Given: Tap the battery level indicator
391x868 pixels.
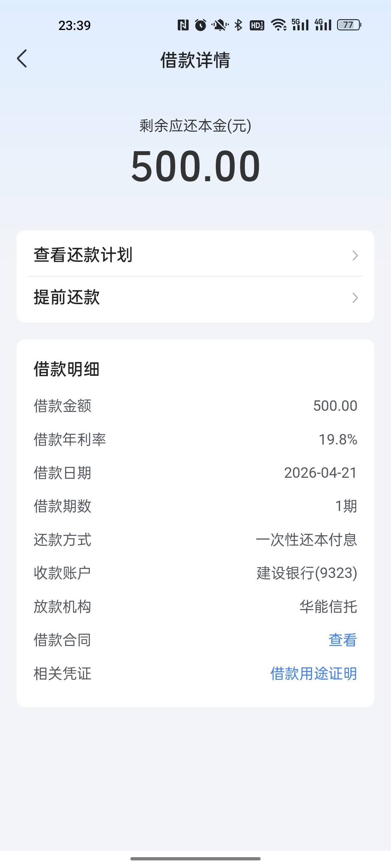Looking at the screenshot, I should tap(349, 25).
